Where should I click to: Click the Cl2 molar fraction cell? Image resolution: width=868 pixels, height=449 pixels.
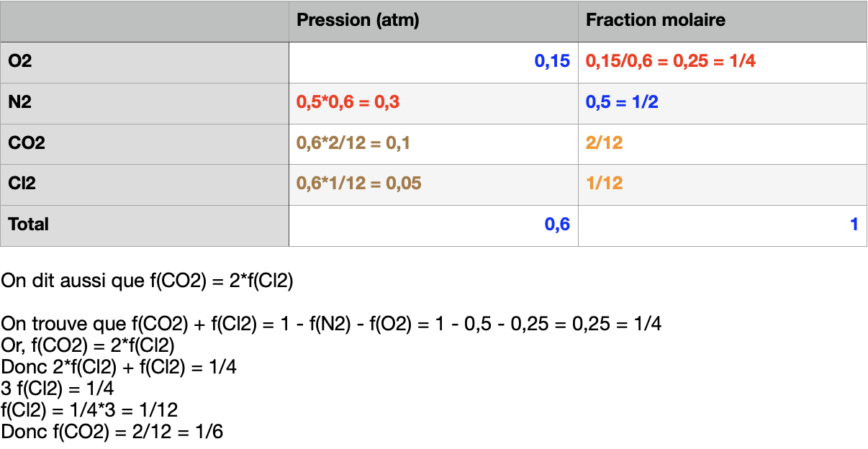[604, 184]
